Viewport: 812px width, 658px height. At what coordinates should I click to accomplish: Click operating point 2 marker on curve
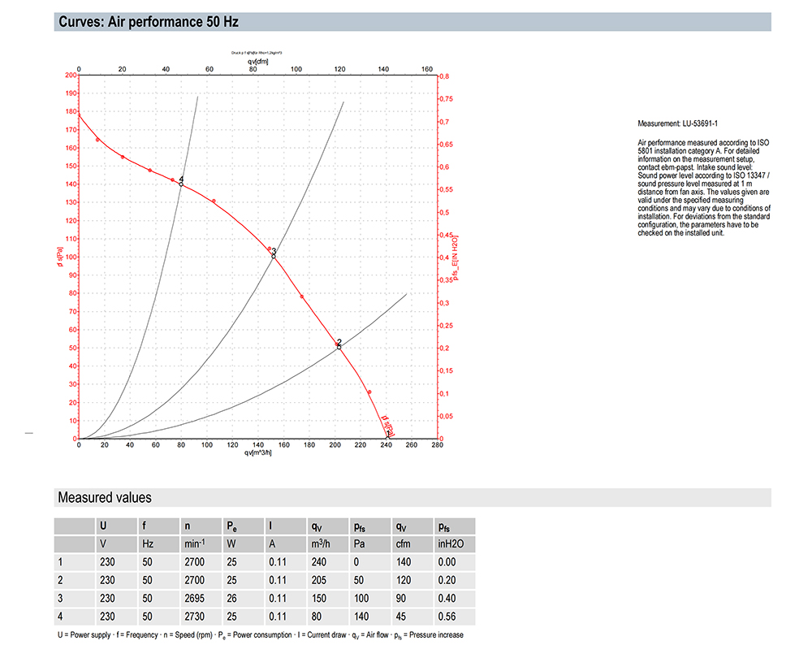click(x=339, y=347)
